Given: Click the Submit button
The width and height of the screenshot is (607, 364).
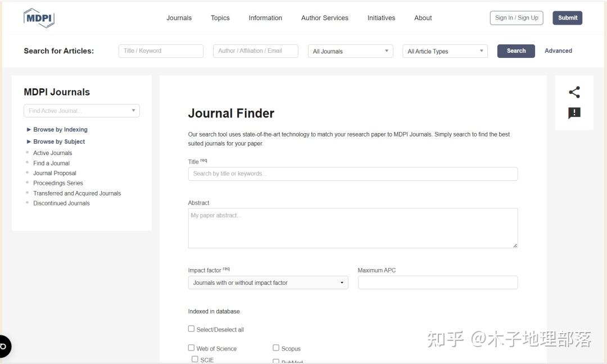Looking at the screenshot, I should (567, 18).
